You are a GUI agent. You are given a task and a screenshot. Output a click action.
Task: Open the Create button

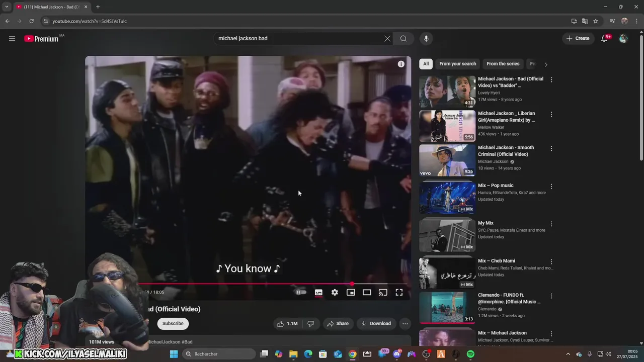click(x=578, y=38)
